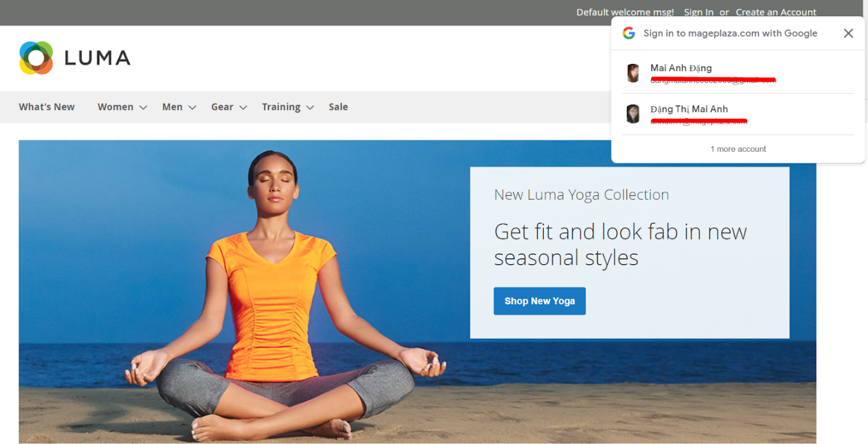Screen dimensions: 868x444
Task: Expand the Gear dropdown arrow
Action: pos(243,108)
